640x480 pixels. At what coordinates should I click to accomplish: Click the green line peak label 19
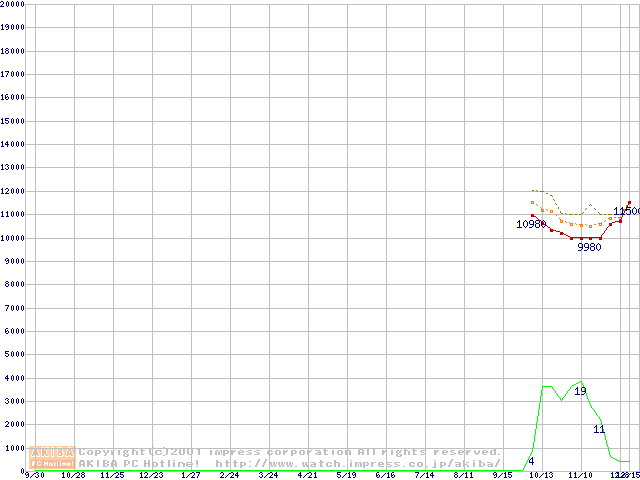point(580,391)
